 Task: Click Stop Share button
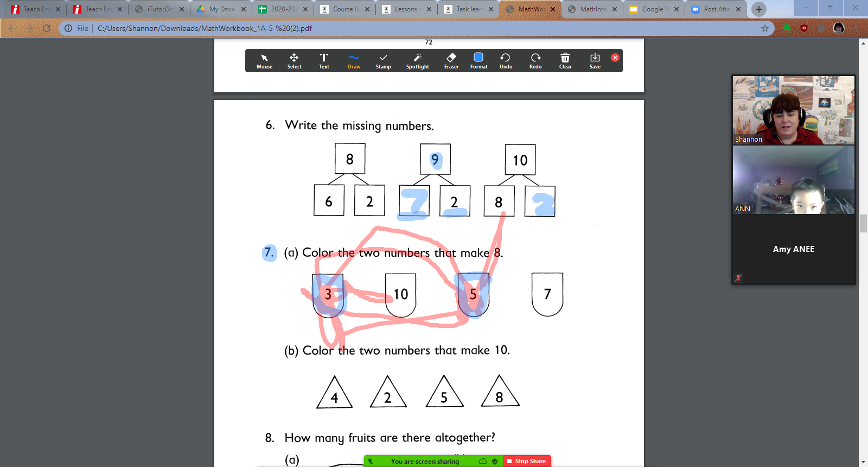(527, 461)
